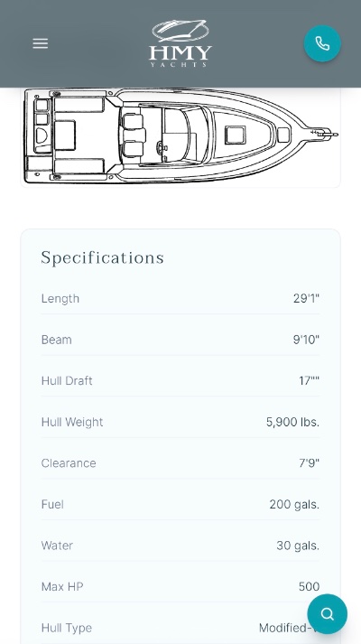Click the Hull Weight 5,900 lbs. value
This screenshot has height=644, width=361.
pyautogui.click(x=293, y=422)
